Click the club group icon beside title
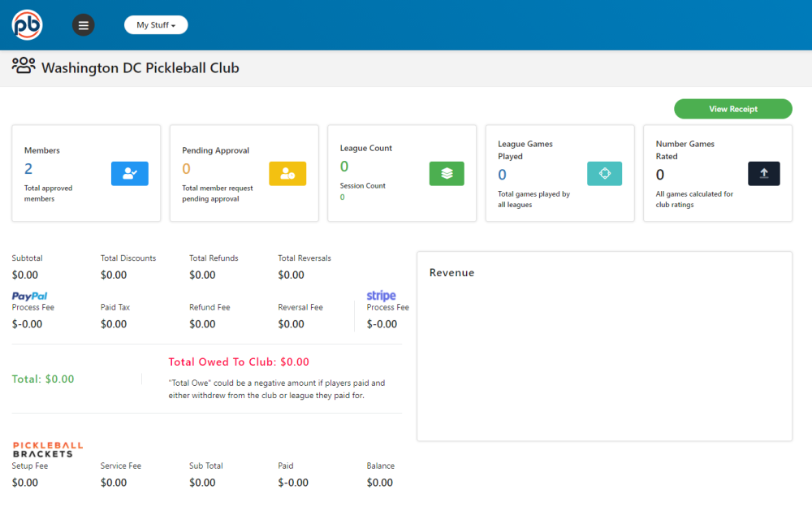Screen dimensions: 812x507 (x=24, y=67)
